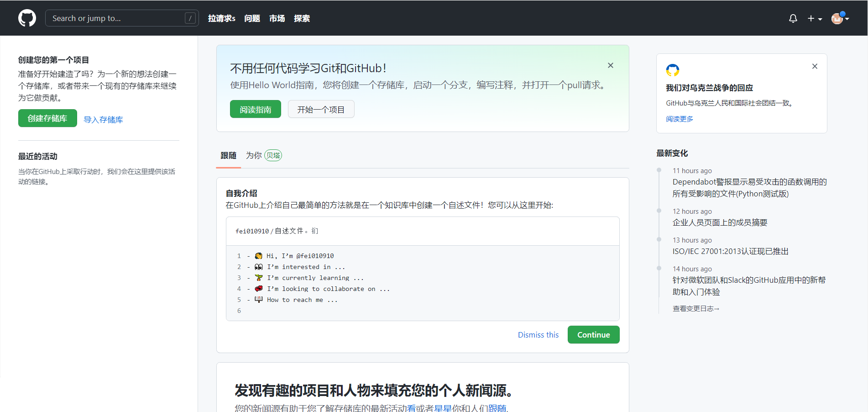
Task: Click the slash shortcut key icon
Action: click(190, 18)
